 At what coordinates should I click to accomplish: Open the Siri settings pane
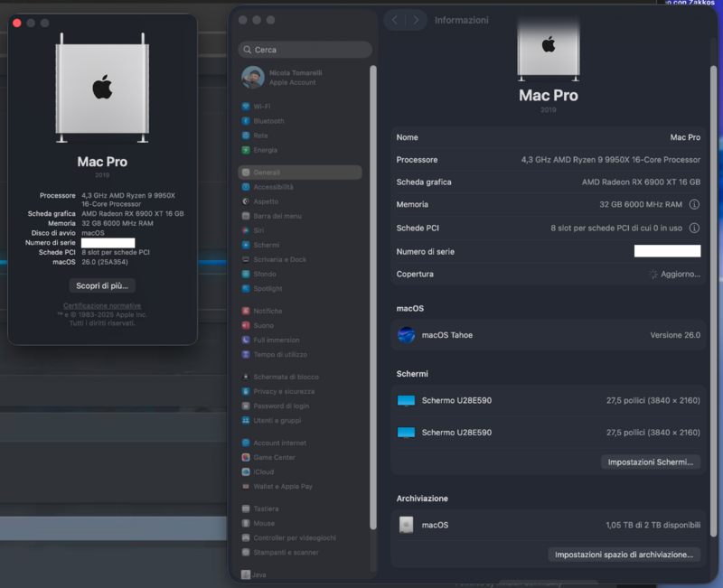[258, 230]
